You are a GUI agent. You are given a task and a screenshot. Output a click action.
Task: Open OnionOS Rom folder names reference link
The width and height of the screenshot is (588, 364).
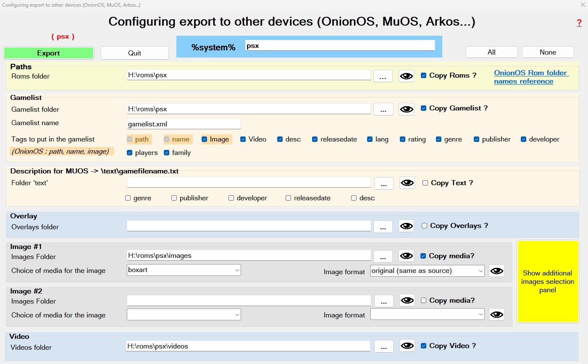pyautogui.click(x=531, y=77)
